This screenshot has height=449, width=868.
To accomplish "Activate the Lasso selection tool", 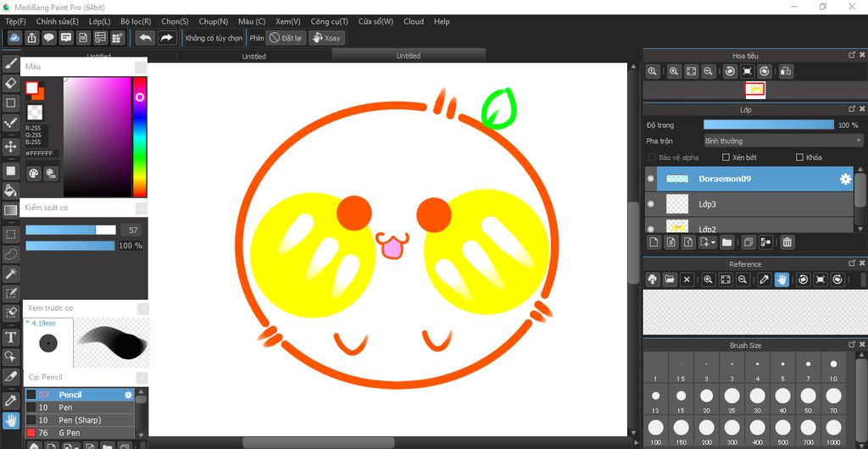I will click(10, 254).
